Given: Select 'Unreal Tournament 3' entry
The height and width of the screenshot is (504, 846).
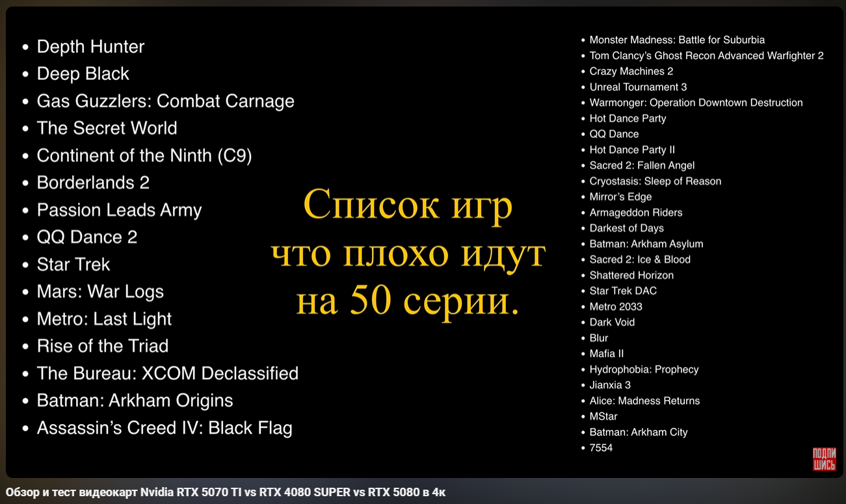Looking at the screenshot, I should (x=638, y=87).
